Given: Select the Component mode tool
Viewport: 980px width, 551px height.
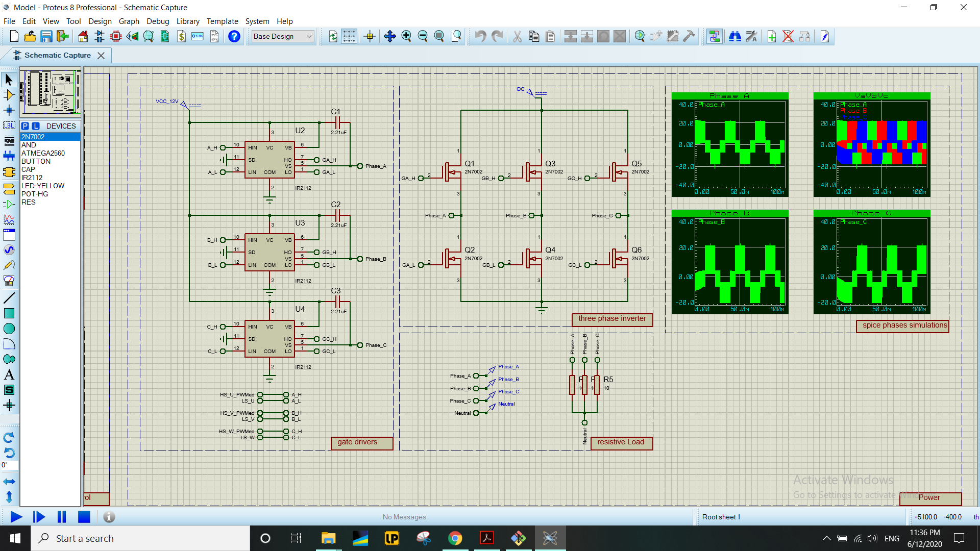Looking at the screenshot, I should pos(9,95).
